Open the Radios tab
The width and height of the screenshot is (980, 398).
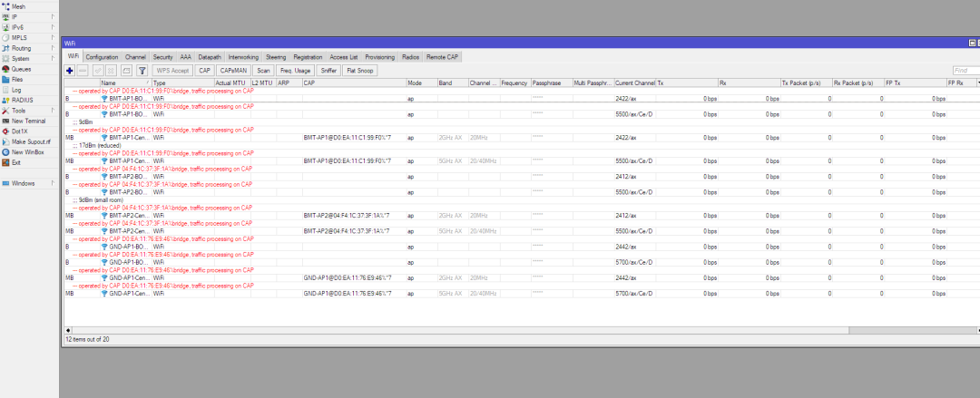[x=411, y=57]
